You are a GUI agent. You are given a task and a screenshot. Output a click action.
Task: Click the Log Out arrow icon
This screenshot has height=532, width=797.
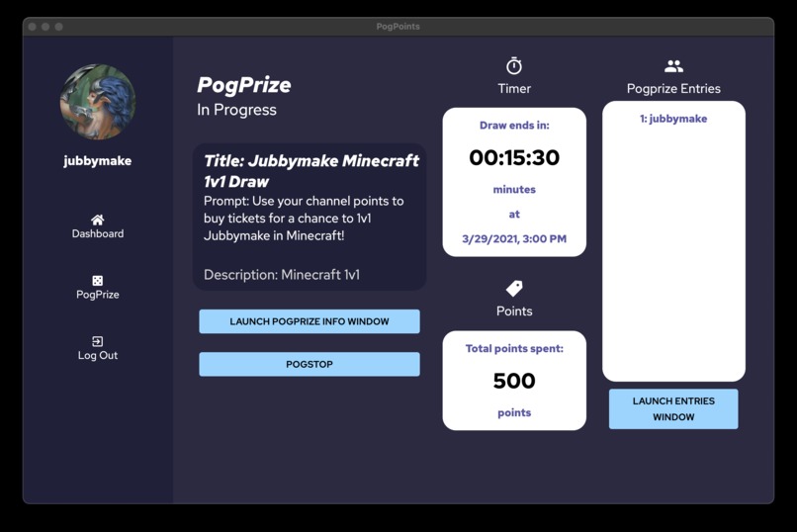click(98, 341)
